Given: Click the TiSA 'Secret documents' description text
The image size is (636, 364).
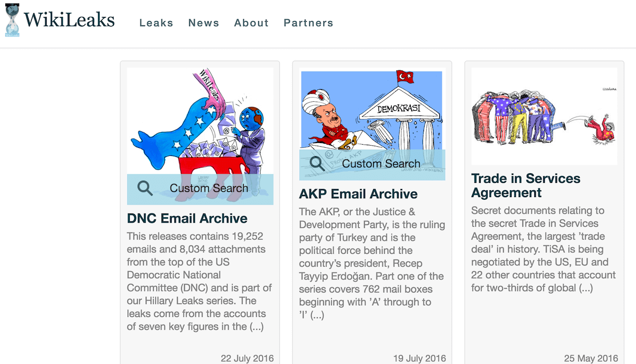Looking at the screenshot, I should (544, 249).
